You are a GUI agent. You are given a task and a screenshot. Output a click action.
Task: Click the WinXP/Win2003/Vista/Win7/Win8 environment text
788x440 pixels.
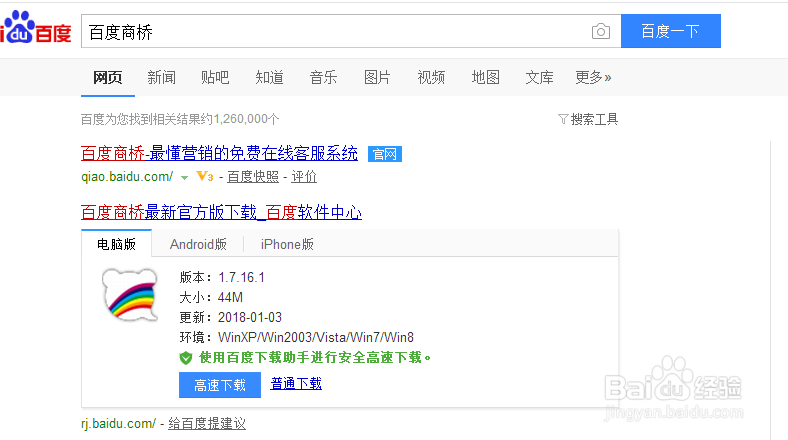click(316, 337)
